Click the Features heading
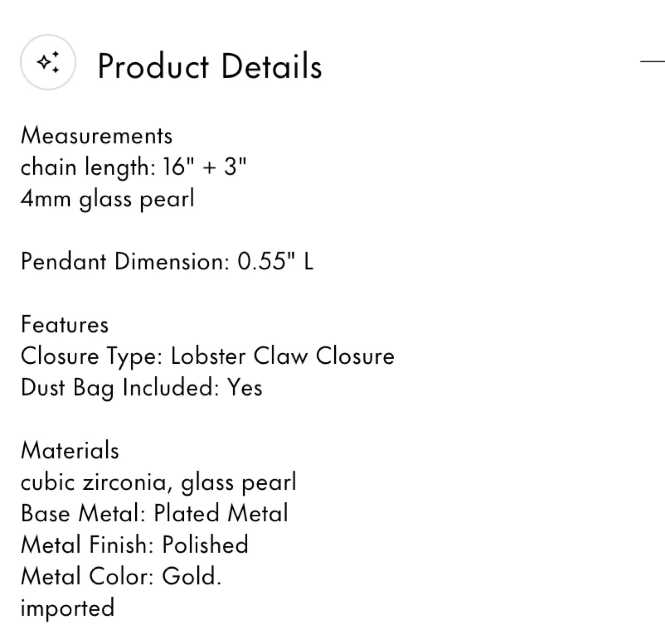Image resolution: width=665 pixels, height=644 pixels. click(x=65, y=324)
